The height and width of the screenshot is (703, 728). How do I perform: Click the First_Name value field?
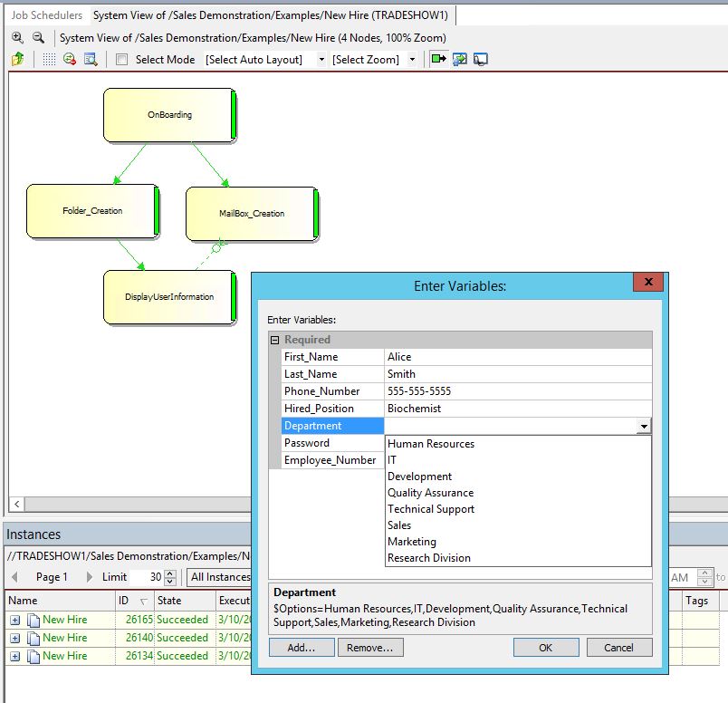click(x=516, y=357)
